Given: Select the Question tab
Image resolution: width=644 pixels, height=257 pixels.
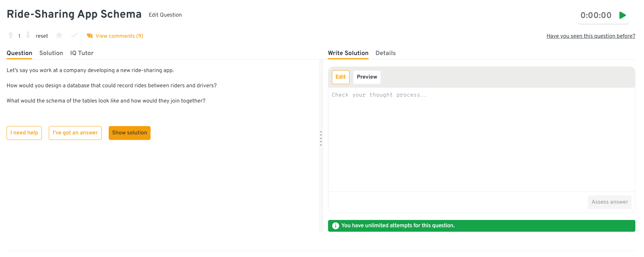Looking at the screenshot, I should (x=19, y=53).
